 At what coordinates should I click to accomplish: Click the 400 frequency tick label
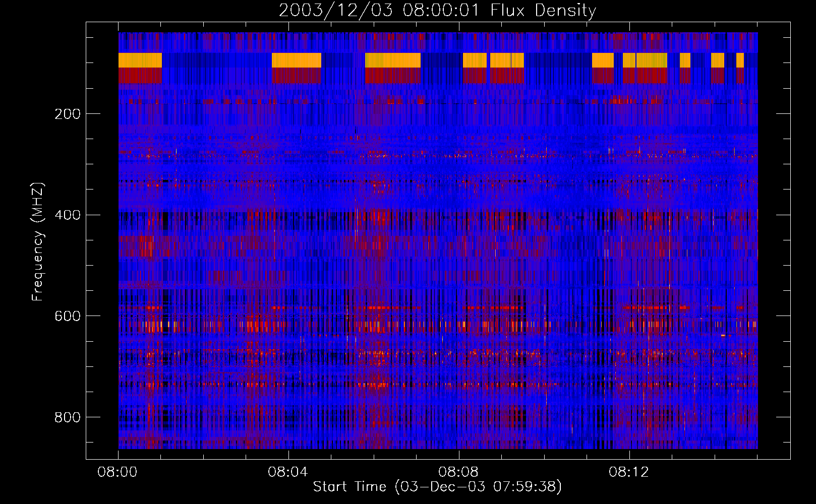click(x=68, y=215)
